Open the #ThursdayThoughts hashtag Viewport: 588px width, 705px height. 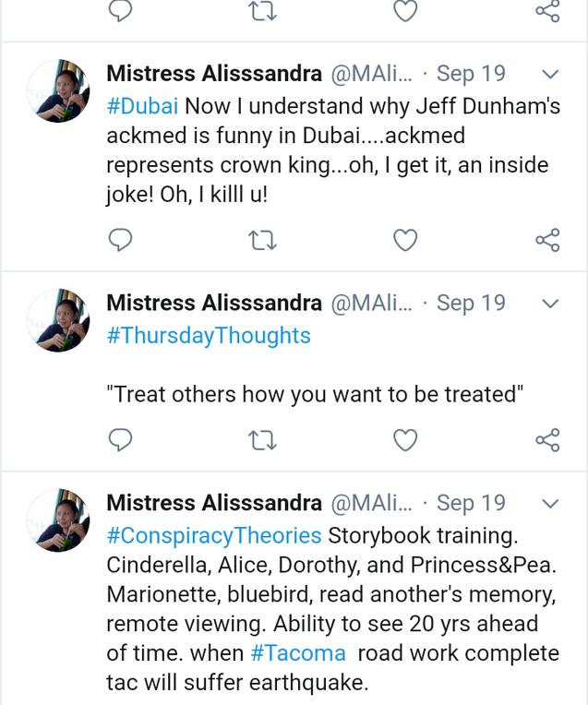pyautogui.click(x=209, y=335)
